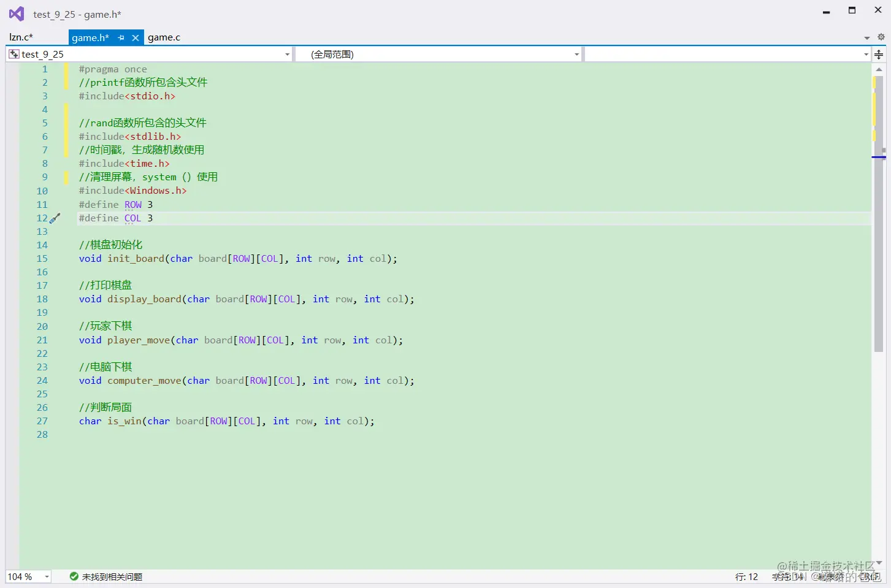This screenshot has width=891, height=588.
Task: Click the test_9_25 project icon
Action: (14, 55)
